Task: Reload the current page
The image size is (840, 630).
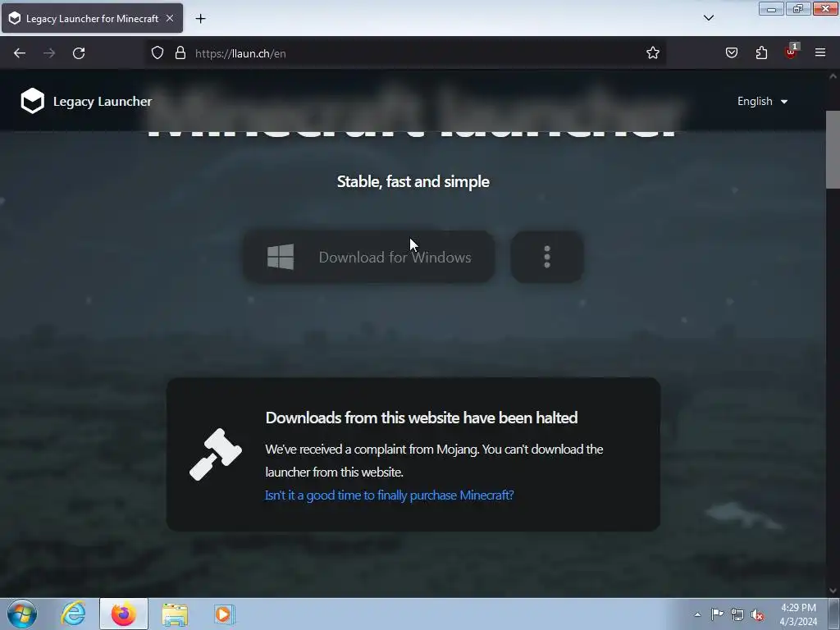Action: click(x=79, y=53)
